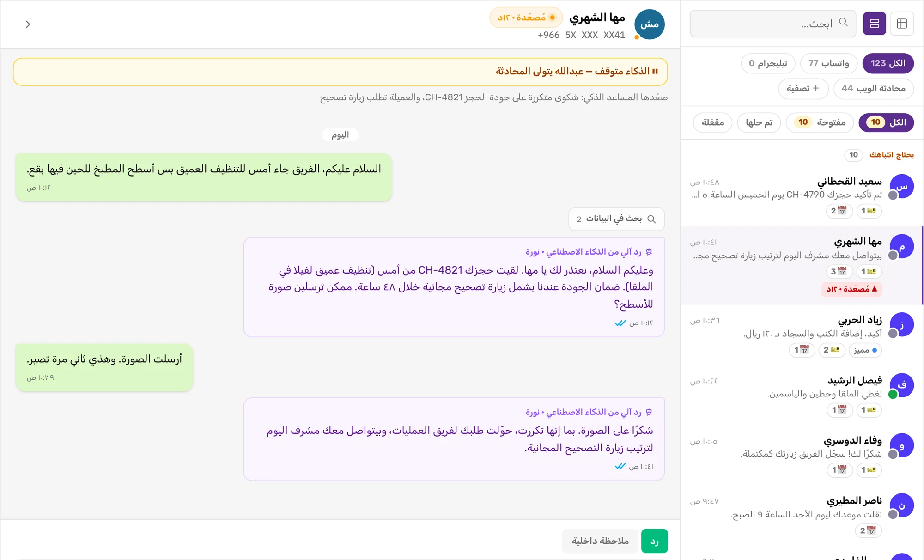This screenshot has height=560, width=924.
Task: Select the الكل 10 status tab
Action: click(x=886, y=122)
